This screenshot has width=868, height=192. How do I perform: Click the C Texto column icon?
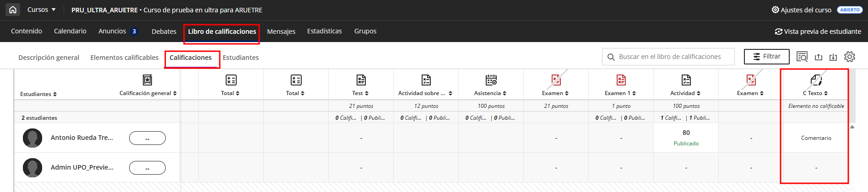[816, 80]
